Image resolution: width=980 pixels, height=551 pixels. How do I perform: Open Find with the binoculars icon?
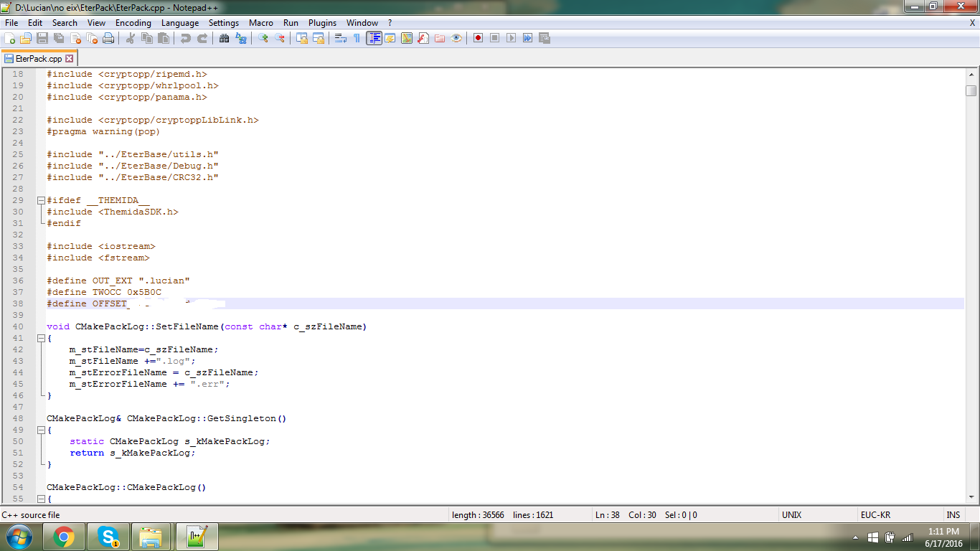pos(224,38)
